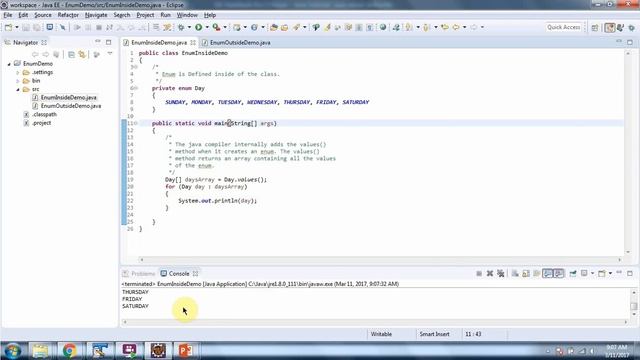Open the Refactor menu
640x360 pixels.
68,15
